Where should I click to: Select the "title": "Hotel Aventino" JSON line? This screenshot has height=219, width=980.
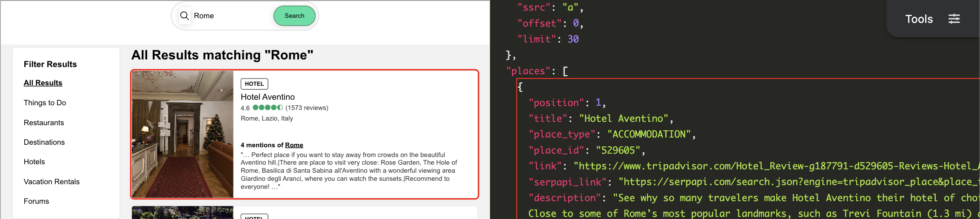coord(601,118)
